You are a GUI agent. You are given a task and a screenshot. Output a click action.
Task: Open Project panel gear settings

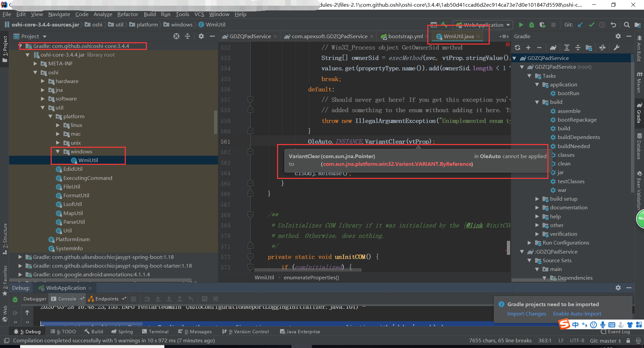pos(201,36)
